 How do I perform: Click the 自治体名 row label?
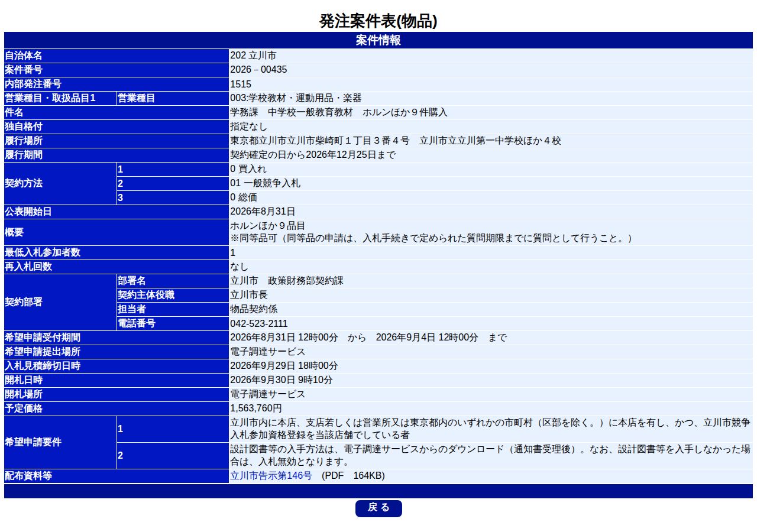[x=117, y=56]
